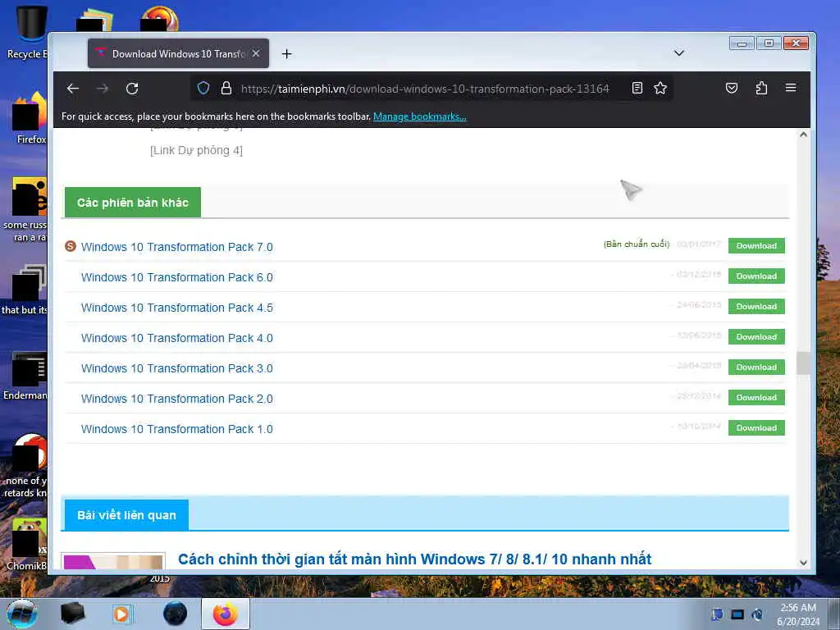
Task: Bookmark this page with the star
Action: 660,88
